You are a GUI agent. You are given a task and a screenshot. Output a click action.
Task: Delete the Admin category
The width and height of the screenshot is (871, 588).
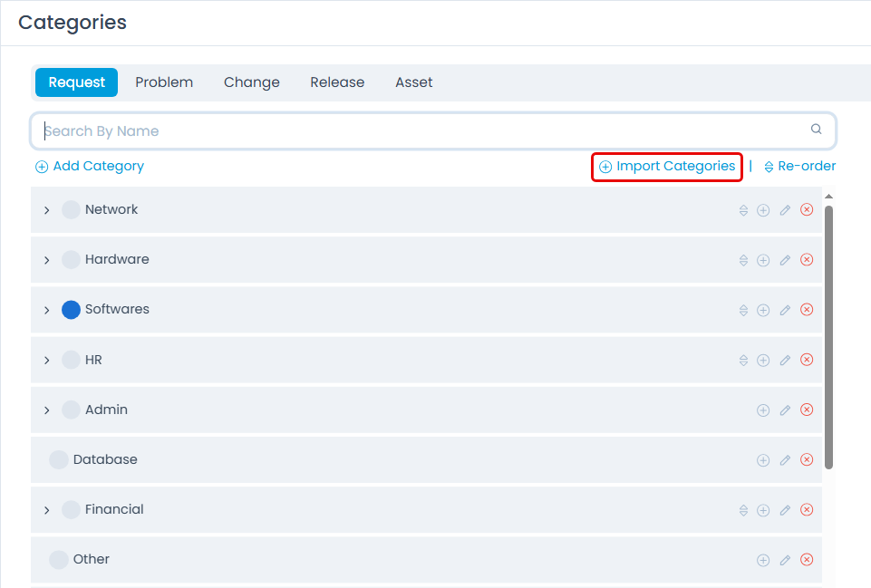click(807, 410)
